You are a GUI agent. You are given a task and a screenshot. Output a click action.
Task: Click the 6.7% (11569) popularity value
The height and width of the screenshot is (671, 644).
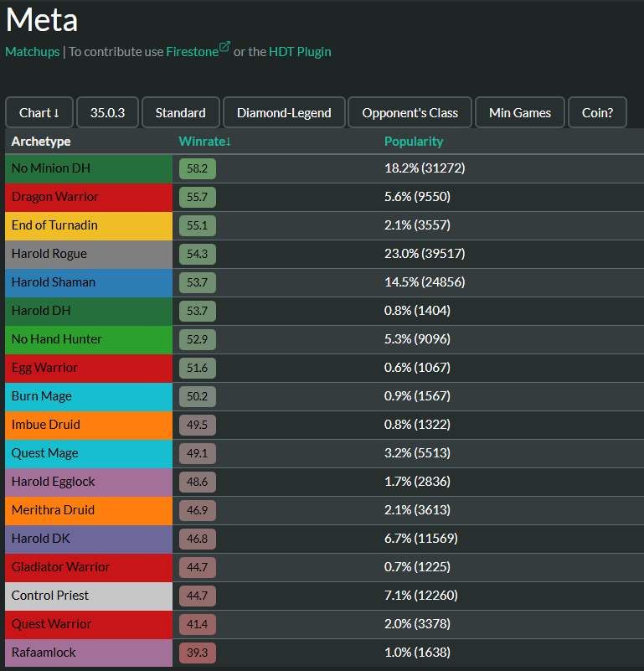point(421,539)
